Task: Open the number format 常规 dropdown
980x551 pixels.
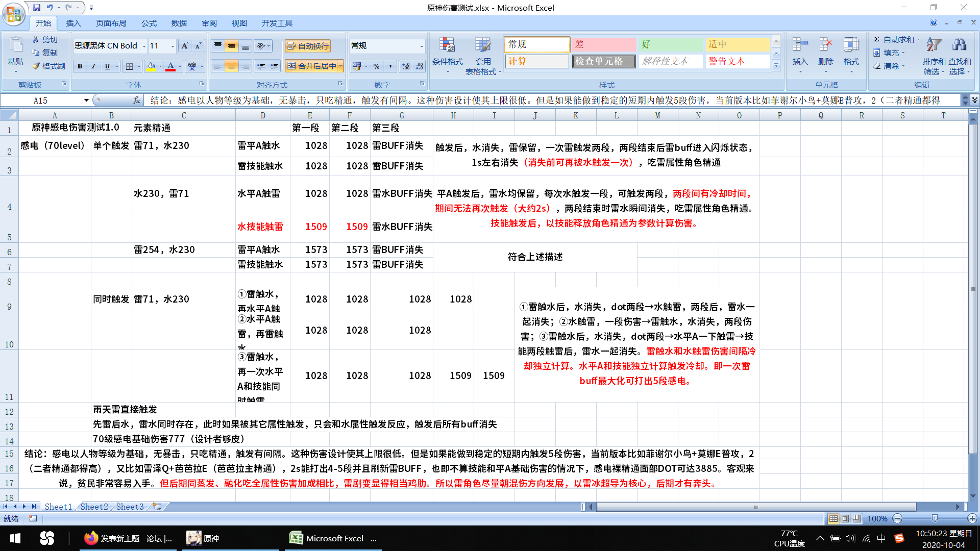Action: [422, 46]
